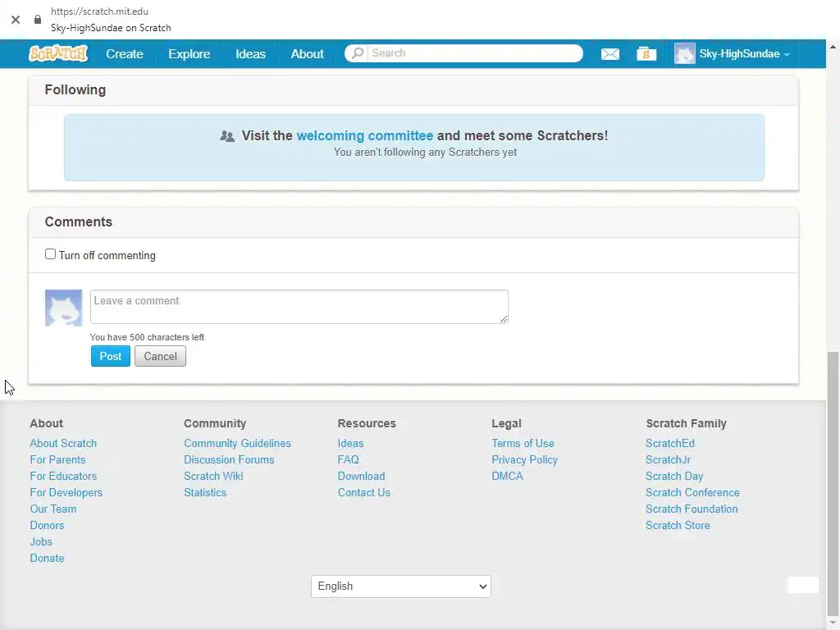
Task: Click the Donate link
Action: click(x=47, y=558)
